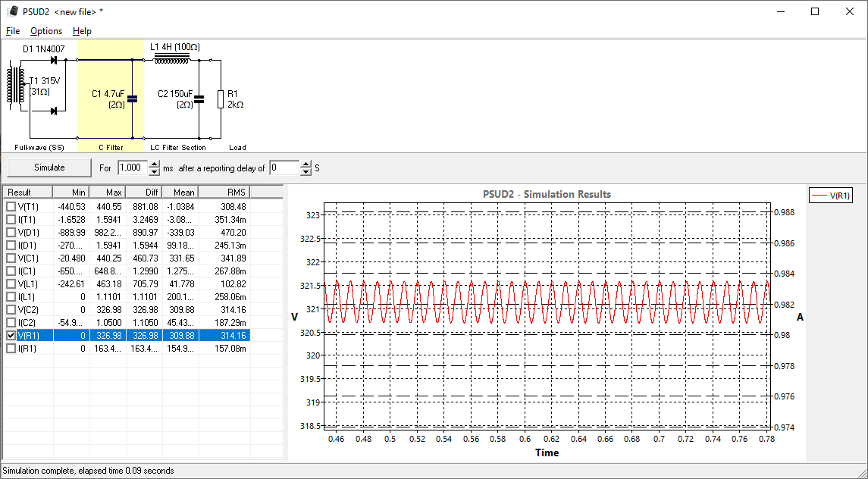The image size is (868, 479).
Task: Open the Help menu
Action: [x=82, y=31]
